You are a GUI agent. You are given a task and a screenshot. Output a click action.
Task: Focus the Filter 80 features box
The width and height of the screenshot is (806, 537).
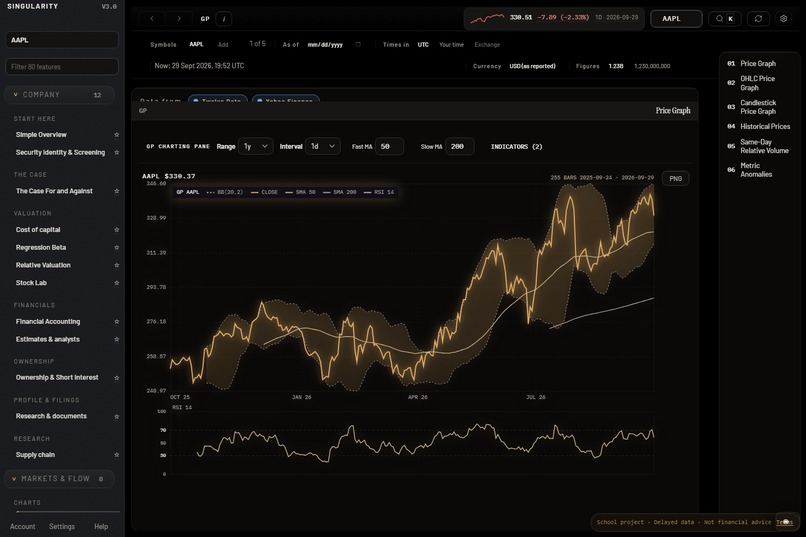tap(62, 67)
